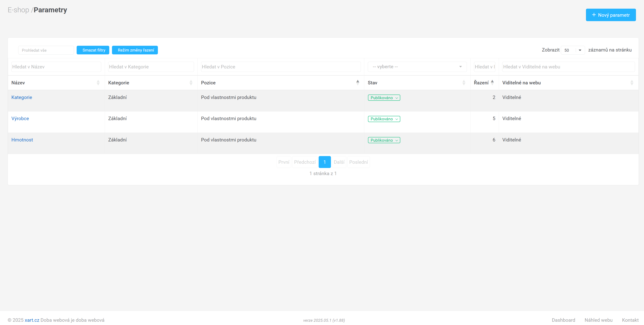The height and width of the screenshot is (325, 644).
Task: Click plus icon on Nový parametr
Action: [x=594, y=15]
